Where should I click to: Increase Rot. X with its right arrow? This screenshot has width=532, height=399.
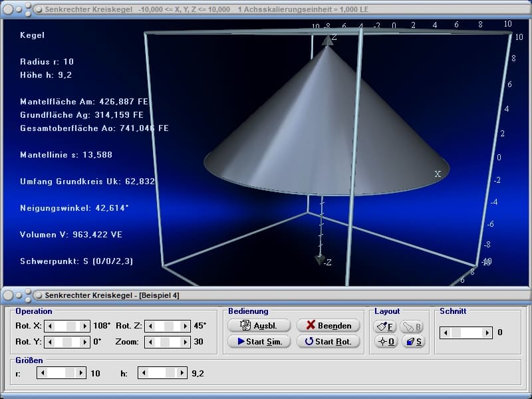tap(85, 326)
